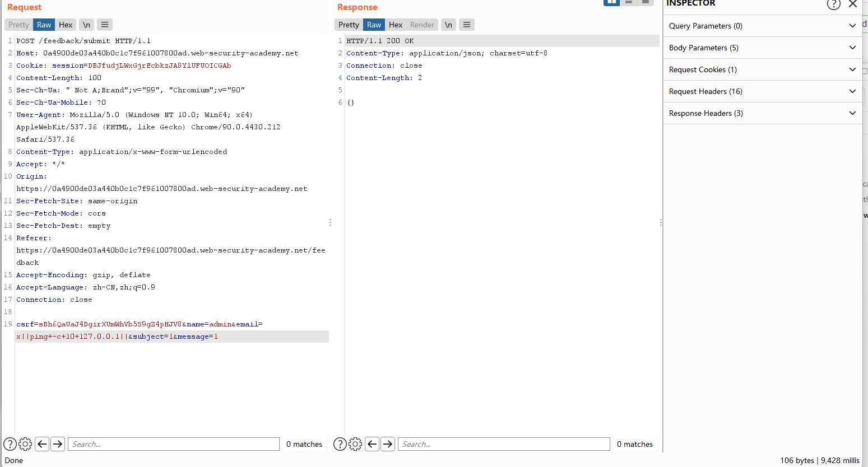
Task: Go to next match in Response
Action: click(x=388, y=444)
